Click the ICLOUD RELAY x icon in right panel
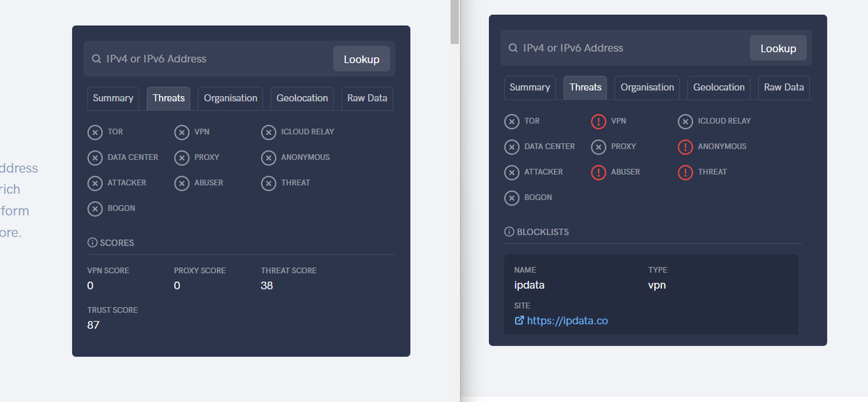 pos(685,121)
